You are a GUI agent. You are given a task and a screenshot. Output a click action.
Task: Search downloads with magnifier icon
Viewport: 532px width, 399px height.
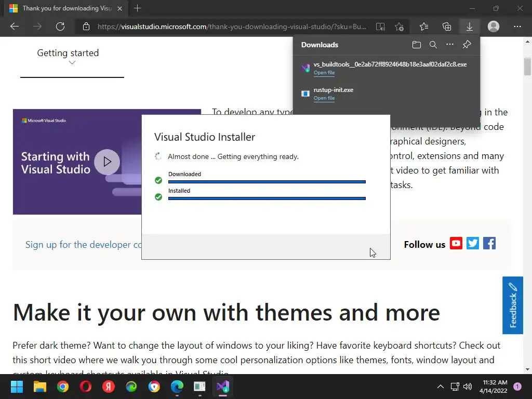tap(433, 45)
